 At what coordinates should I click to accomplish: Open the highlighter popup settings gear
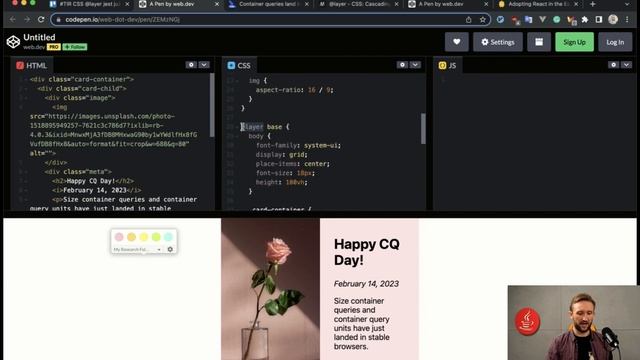pos(170,249)
